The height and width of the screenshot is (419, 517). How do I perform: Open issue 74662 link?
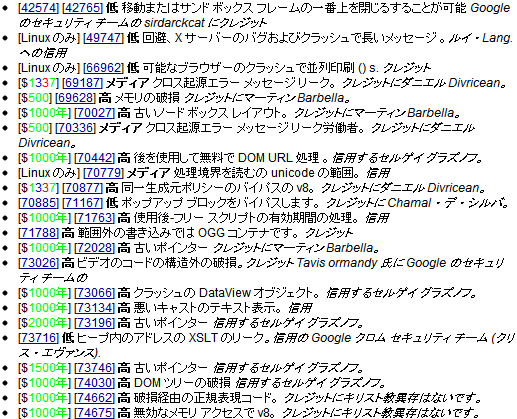click(x=94, y=398)
